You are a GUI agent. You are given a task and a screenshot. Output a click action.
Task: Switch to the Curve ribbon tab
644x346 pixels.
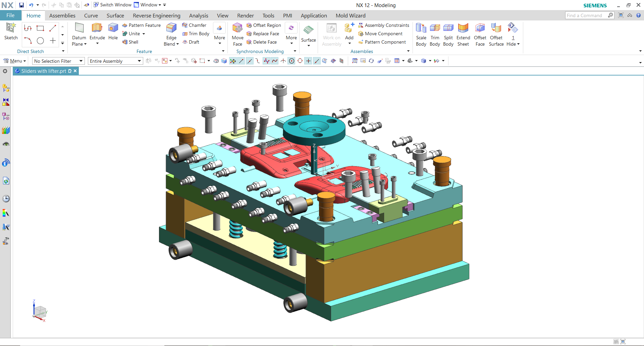91,15
